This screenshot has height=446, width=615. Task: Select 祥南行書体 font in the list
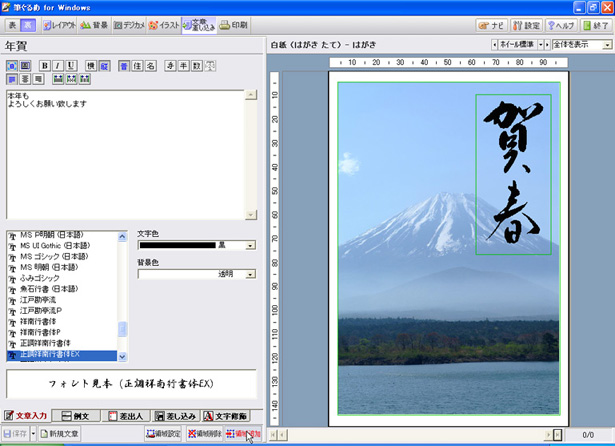45,323
